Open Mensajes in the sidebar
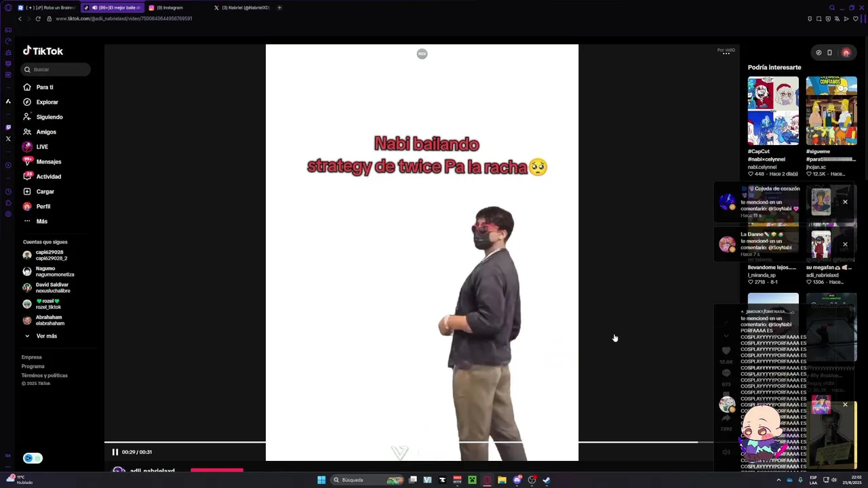This screenshot has width=868, height=488. pos(48,162)
